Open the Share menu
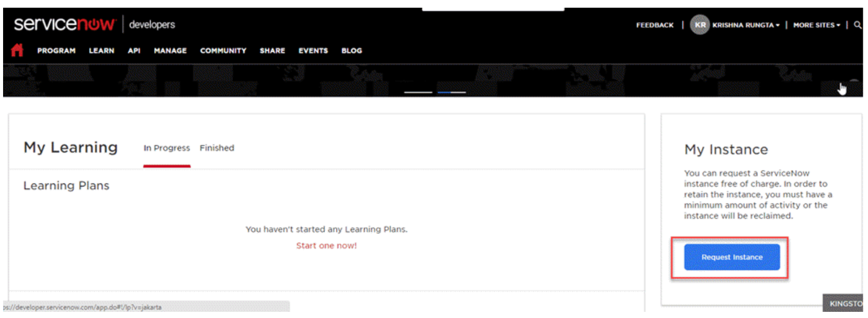This screenshot has height=318, width=868. (272, 51)
